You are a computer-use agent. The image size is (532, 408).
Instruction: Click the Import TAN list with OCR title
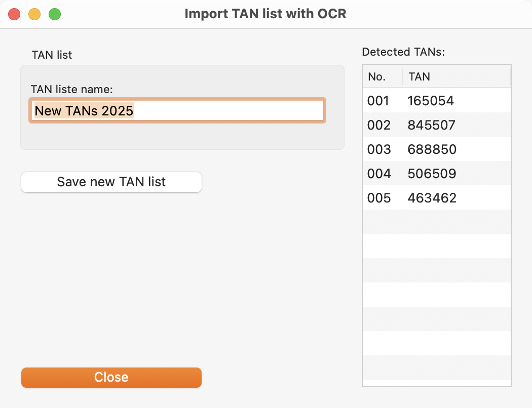click(265, 14)
